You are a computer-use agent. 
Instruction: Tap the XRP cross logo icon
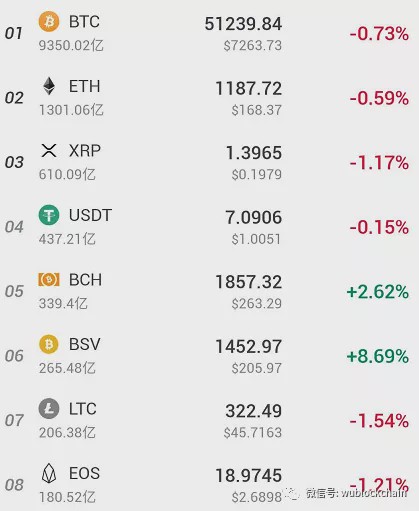[49, 150]
